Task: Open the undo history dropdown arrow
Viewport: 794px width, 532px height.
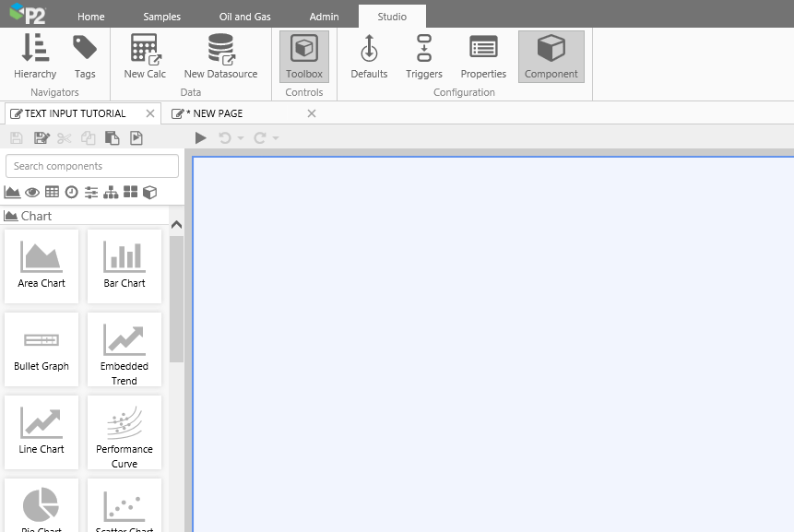Action: pos(241,138)
